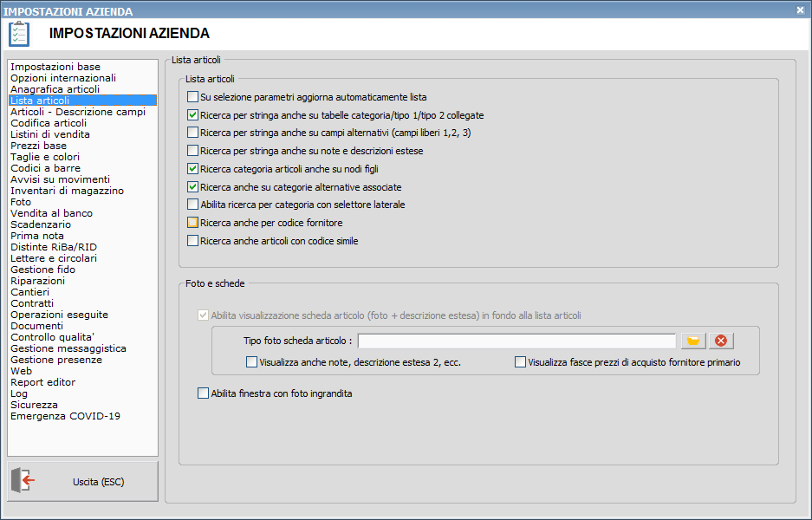Select Emergenza COVID-19 from the list
812x520 pixels.
(x=65, y=416)
